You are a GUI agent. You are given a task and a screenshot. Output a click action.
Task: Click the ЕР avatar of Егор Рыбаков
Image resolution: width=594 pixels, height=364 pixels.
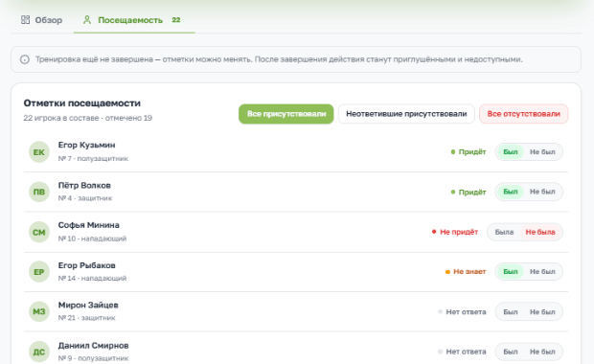tap(39, 272)
